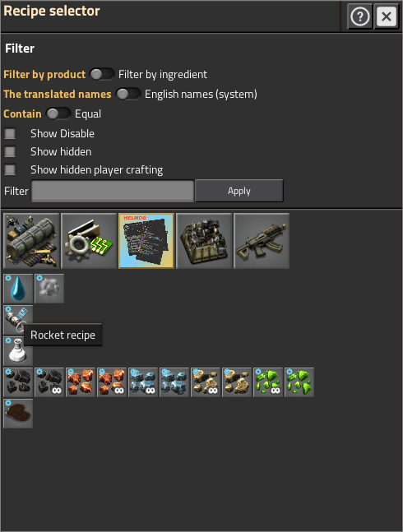The width and height of the screenshot is (403, 532).
Task: Toggle translated or English names switch
Action: point(128,94)
